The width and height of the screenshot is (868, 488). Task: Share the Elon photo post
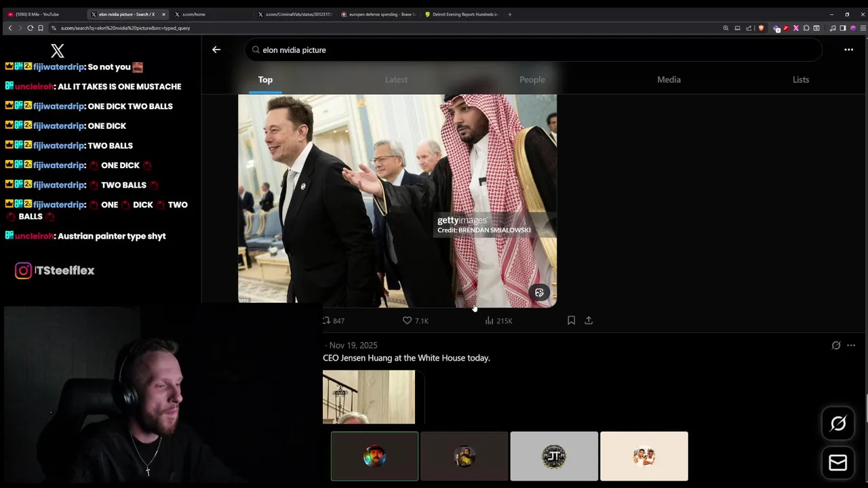[589, 321]
